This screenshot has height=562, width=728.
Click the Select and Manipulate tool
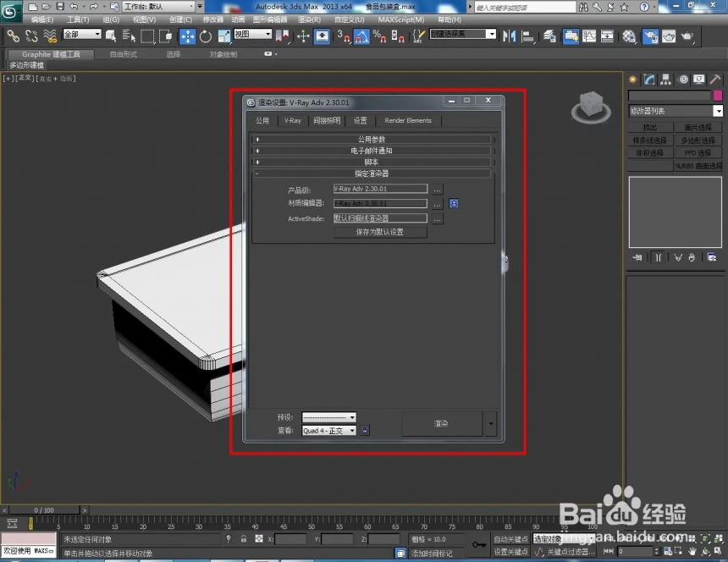tap(303, 36)
